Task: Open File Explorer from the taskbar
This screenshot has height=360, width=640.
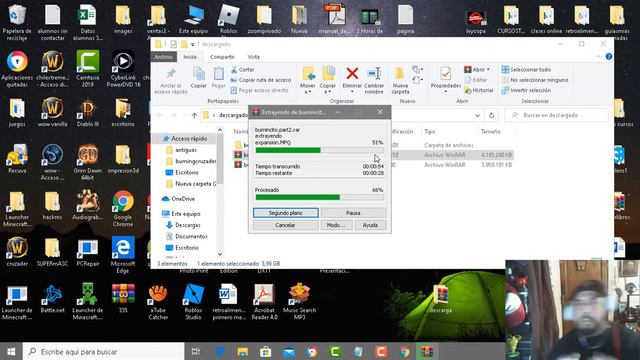Action: [242, 351]
